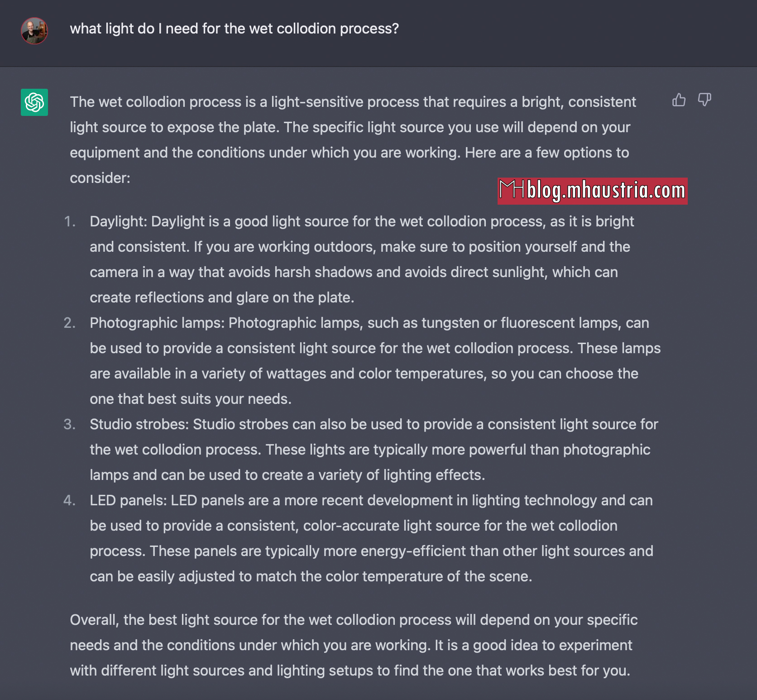
Task: Click the user profile photo avatar
Action: click(x=34, y=31)
